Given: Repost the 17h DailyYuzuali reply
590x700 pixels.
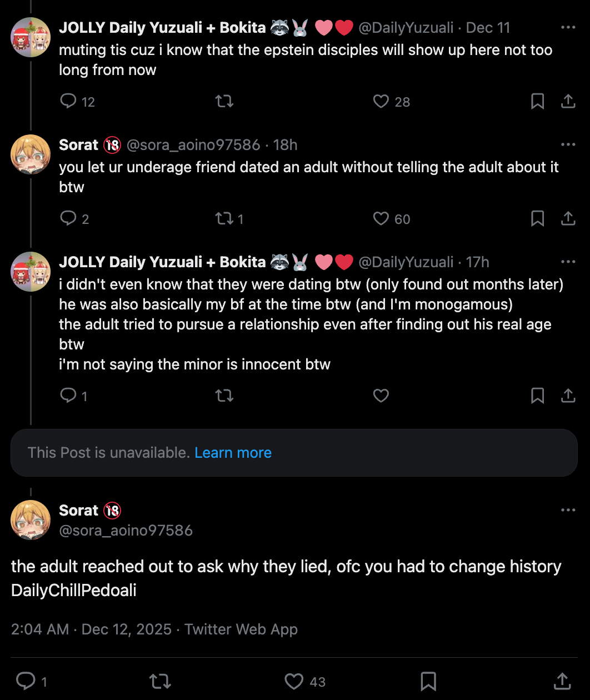Looking at the screenshot, I should (x=224, y=396).
